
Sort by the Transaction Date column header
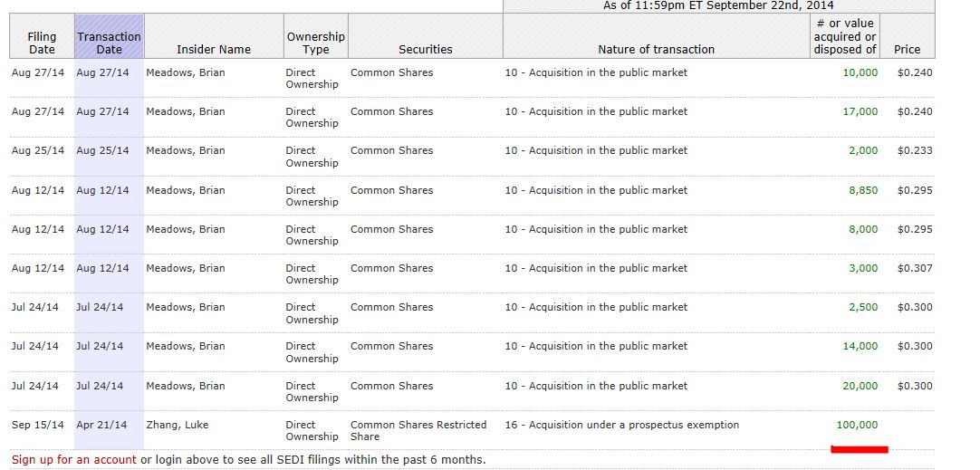(109, 43)
